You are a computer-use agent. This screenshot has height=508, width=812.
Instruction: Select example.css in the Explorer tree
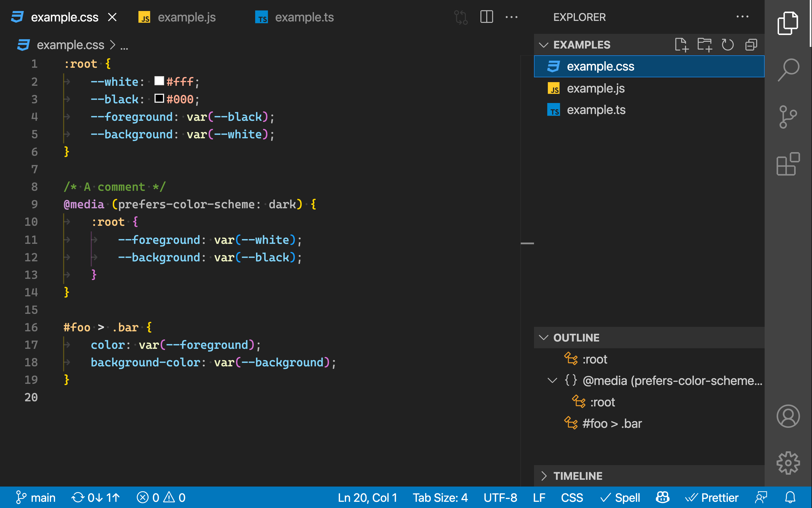(x=649, y=66)
